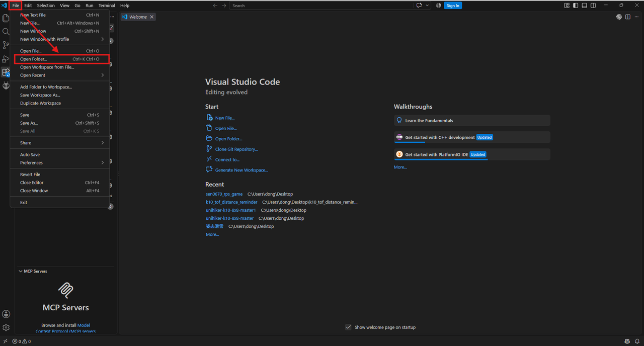This screenshot has width=644, height=346.
Task: Click the Copilot status icon in status bar
Action: (627, 341)
